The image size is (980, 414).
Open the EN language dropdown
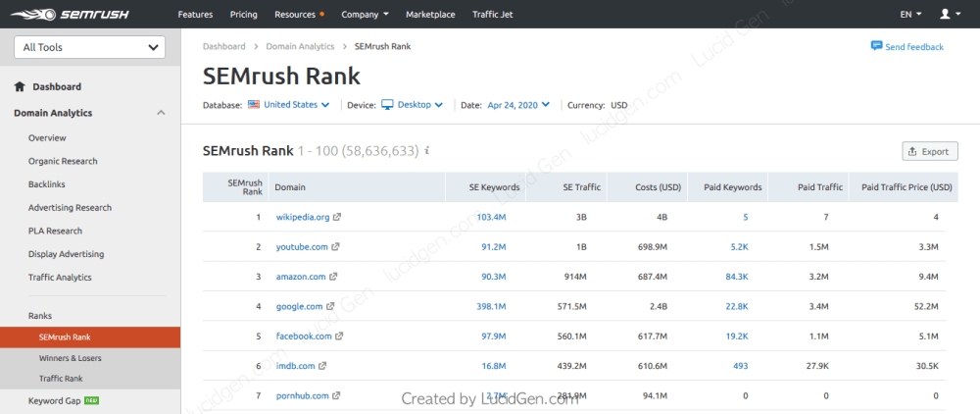click(x=910, y=14)
